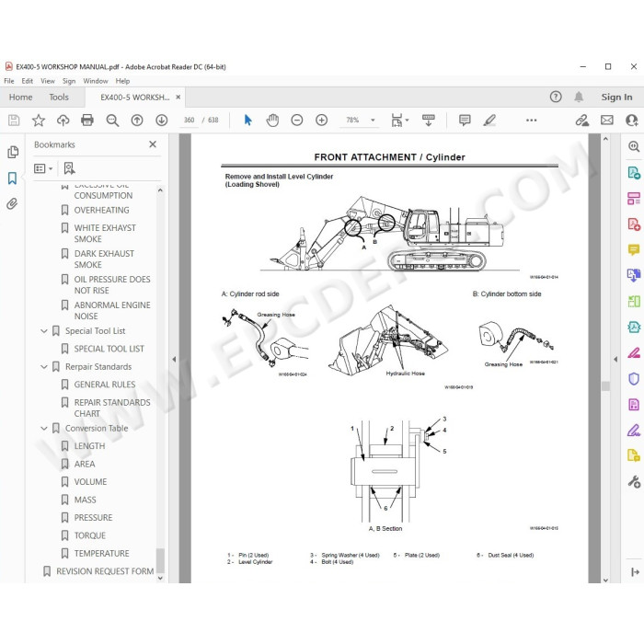Open TORQUE bookmark

(x=89, y=535)
